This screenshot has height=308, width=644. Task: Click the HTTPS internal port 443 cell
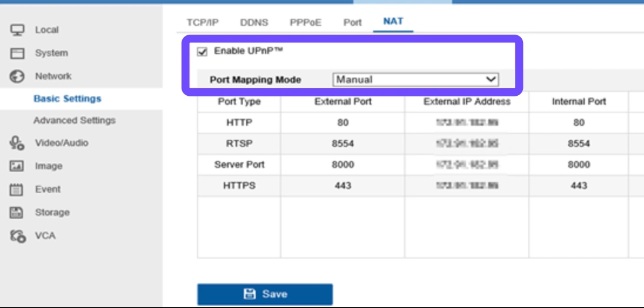click(x=579, y=186)
